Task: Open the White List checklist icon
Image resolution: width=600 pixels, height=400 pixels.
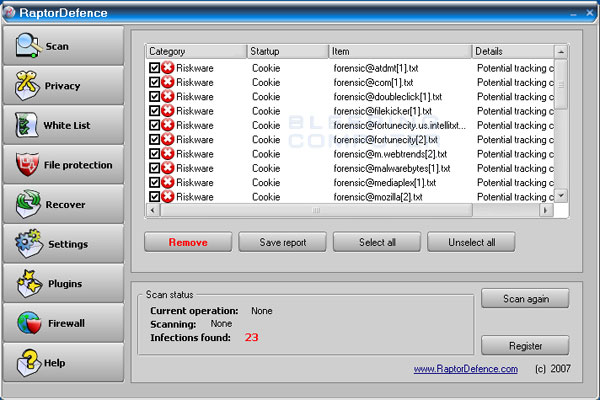Action: (x=26, y=125)
